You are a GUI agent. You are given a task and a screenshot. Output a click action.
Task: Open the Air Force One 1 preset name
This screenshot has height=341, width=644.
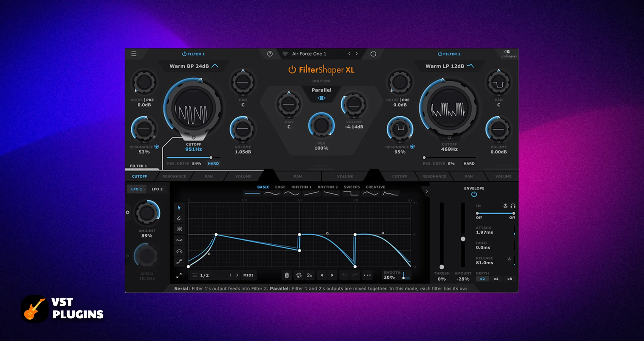pyautogui.click(x=309, y=54)
